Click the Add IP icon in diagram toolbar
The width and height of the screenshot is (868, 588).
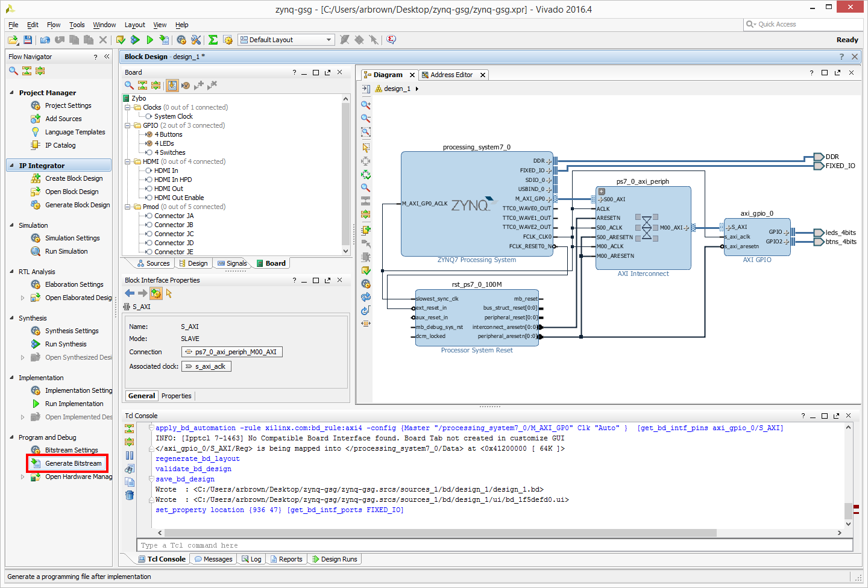pos(365,230)
